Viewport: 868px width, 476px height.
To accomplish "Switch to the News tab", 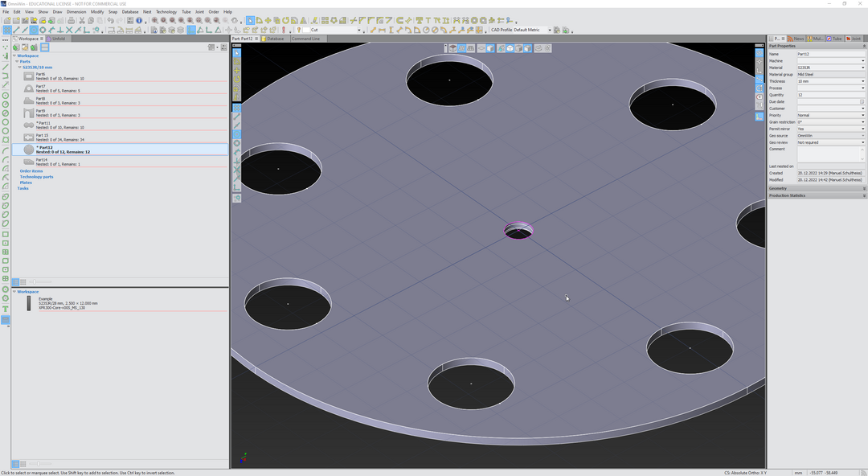I will 796,39.
